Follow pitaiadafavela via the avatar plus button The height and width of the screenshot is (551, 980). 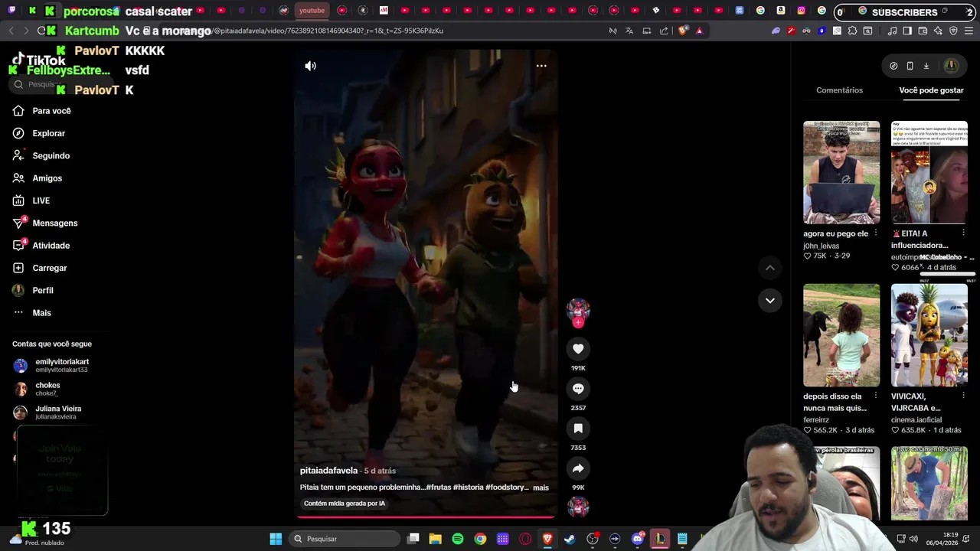point(578,323)
